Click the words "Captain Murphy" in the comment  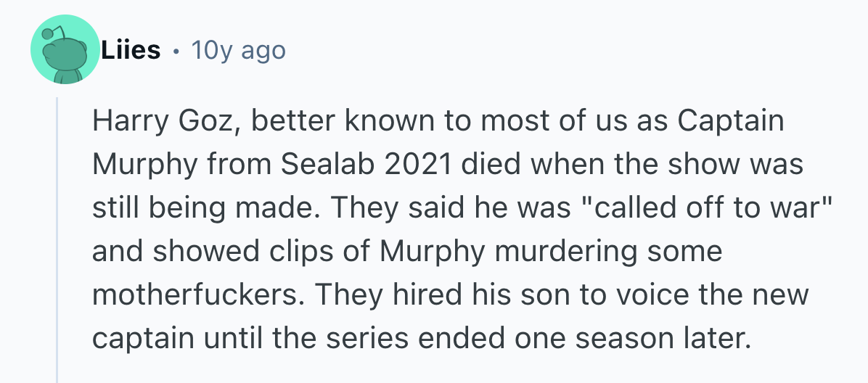[x=731, y=121]
